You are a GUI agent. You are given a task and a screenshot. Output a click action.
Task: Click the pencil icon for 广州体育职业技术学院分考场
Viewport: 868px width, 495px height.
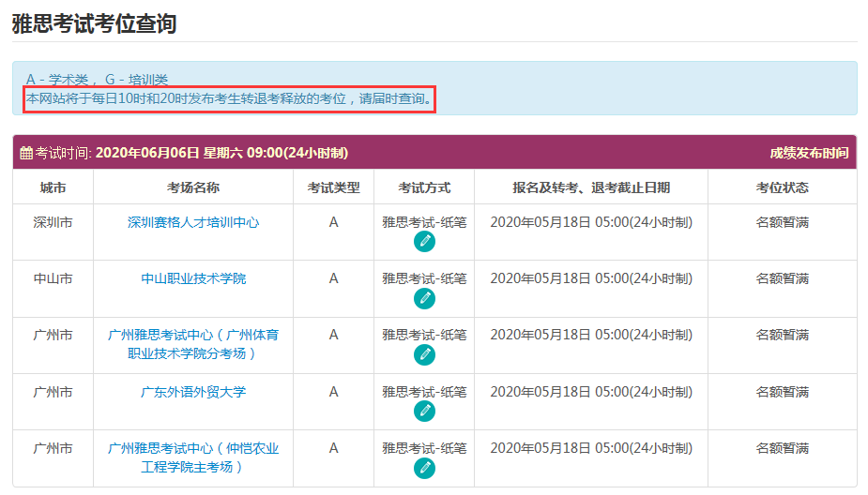click(424, 354)
